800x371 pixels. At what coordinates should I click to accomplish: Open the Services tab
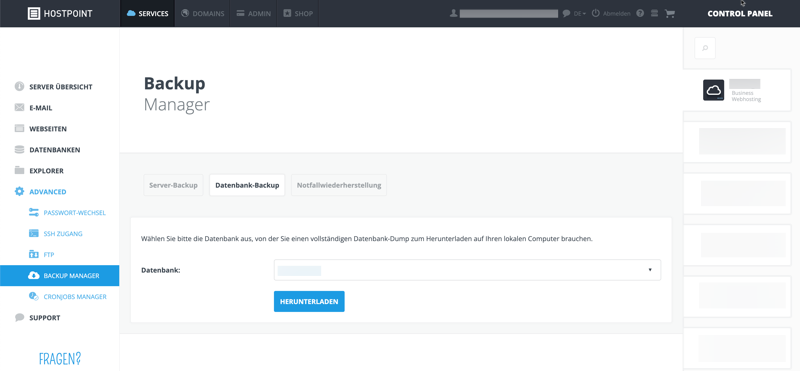coord(147,14)
